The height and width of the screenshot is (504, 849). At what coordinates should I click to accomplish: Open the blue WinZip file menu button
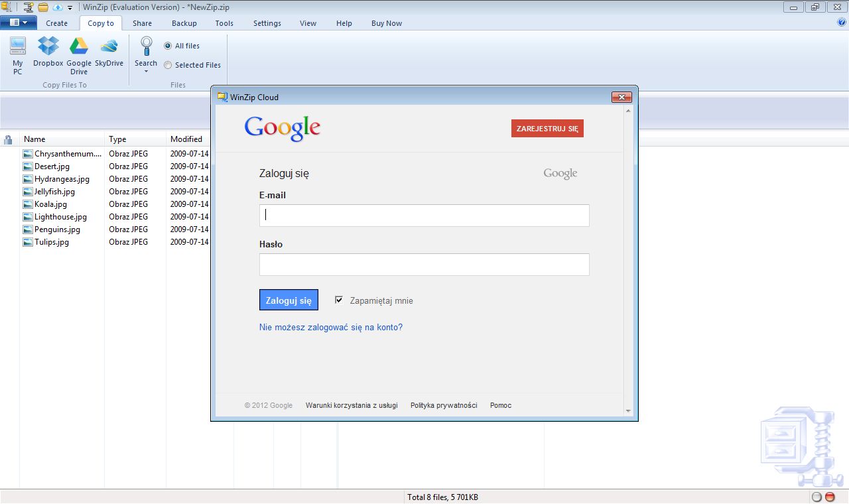pyautogui.click(x=19, y=23)
